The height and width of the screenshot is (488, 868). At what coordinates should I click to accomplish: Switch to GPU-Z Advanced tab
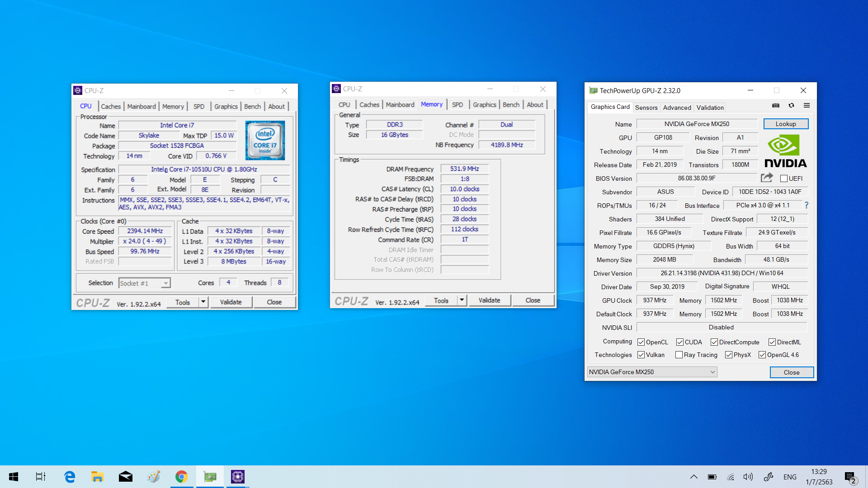click(677, 108)
